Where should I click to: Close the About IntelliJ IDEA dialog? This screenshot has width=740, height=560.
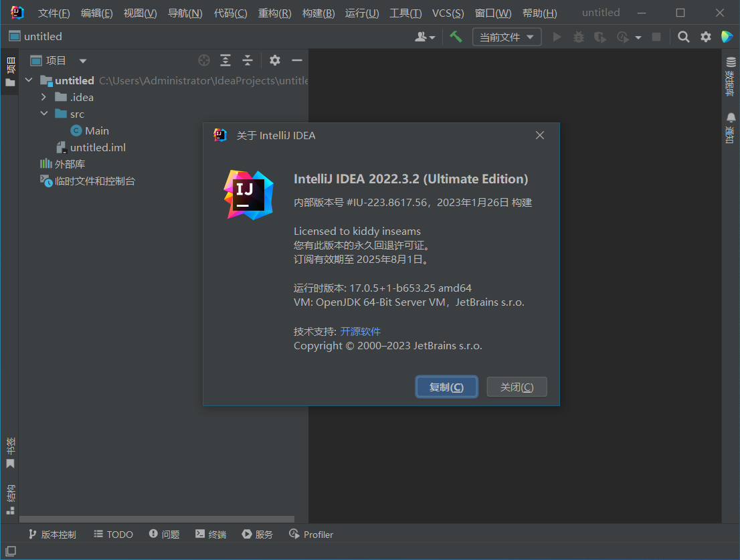click(x=540, y=135)
